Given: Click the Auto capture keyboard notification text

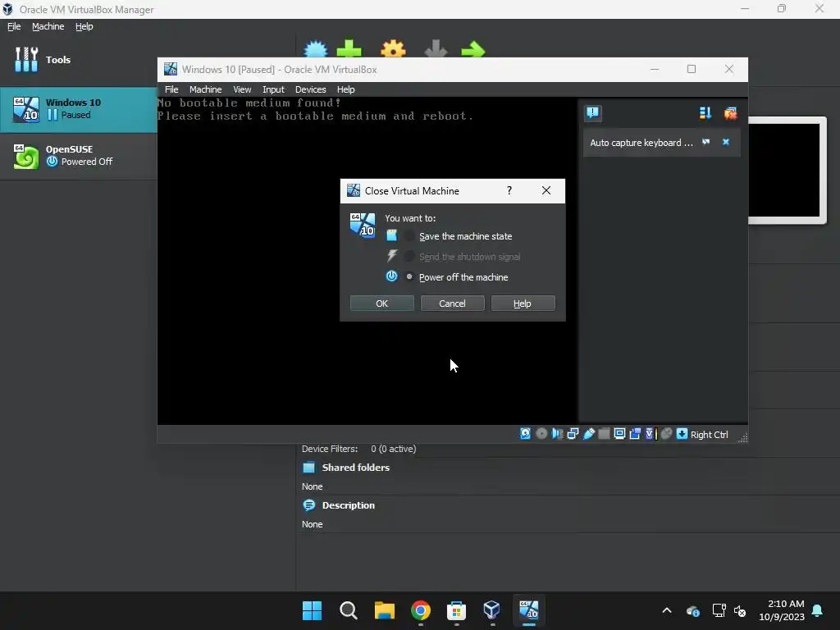Looking at the screenshot, I should point(641,143).
